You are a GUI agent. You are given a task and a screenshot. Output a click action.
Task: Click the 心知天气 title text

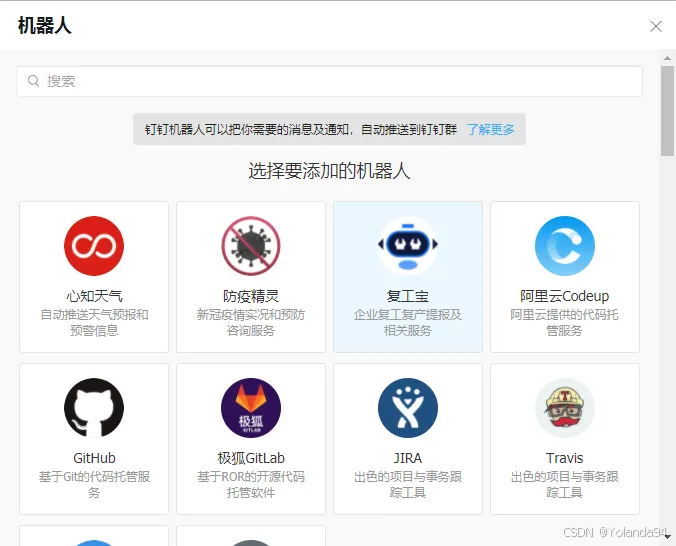(x=94, y=296)
